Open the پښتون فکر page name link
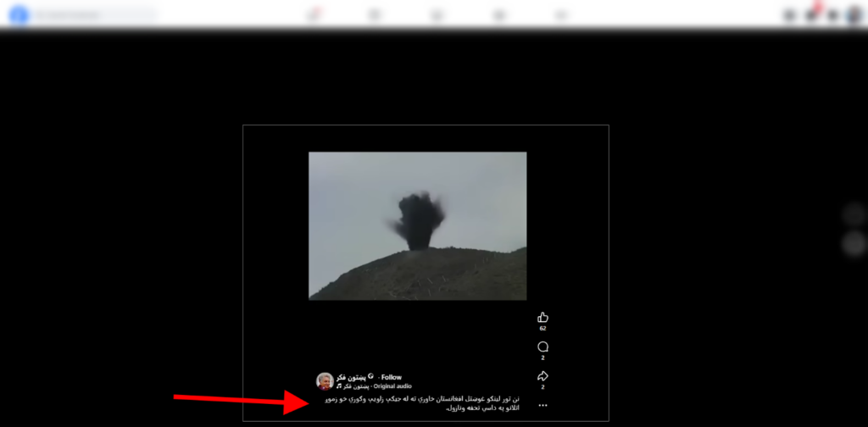The width and height of the screenshot is (868, 427). (353, 377)
